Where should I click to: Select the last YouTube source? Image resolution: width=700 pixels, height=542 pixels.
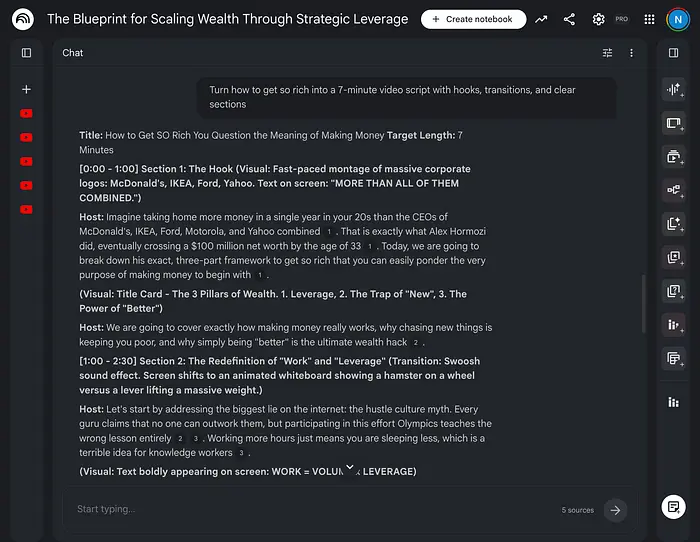click(x=26, y=209)
